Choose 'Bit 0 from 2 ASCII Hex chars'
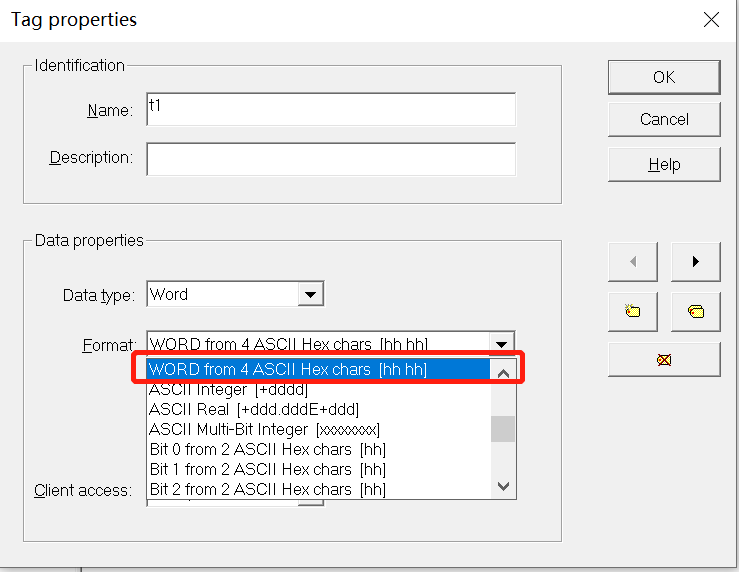The height and width of the screenshot is (572, 739). pos(267,450)
